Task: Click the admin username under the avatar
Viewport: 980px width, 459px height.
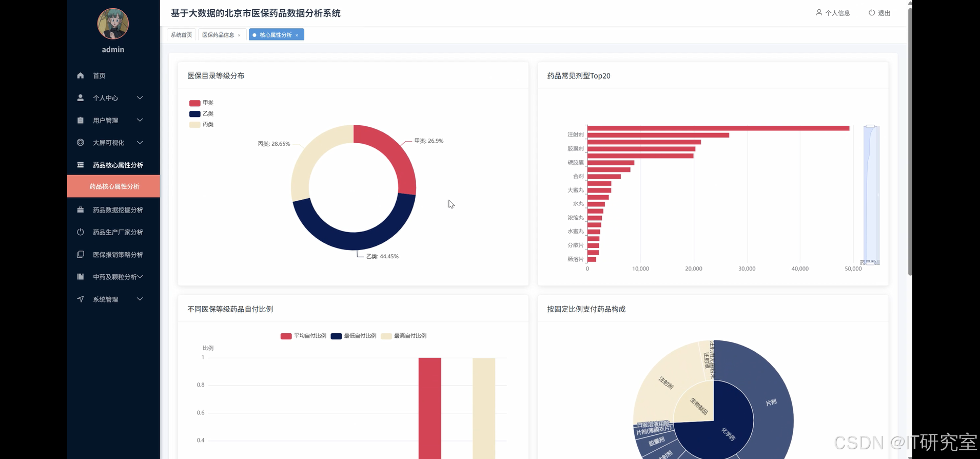Action: (x=113, y=49)
